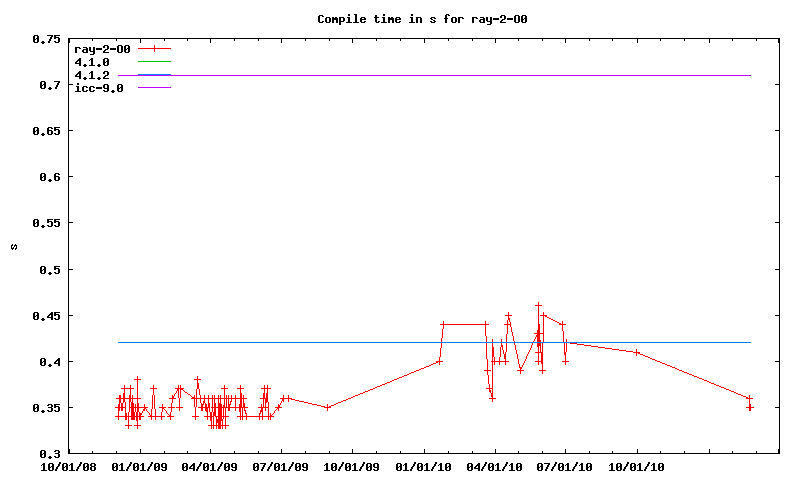Select the 10/01/08 x-axis date label
Image resolution: width=800 pixels, height=480 pixels.
point(69,466)
